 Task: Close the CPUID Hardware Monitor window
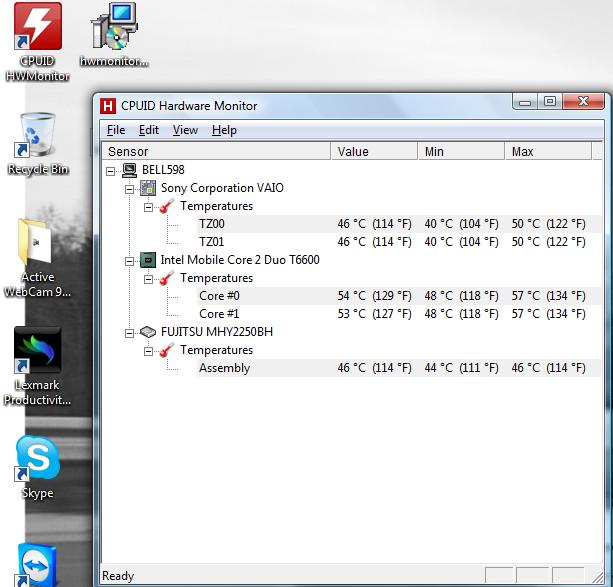583,102
